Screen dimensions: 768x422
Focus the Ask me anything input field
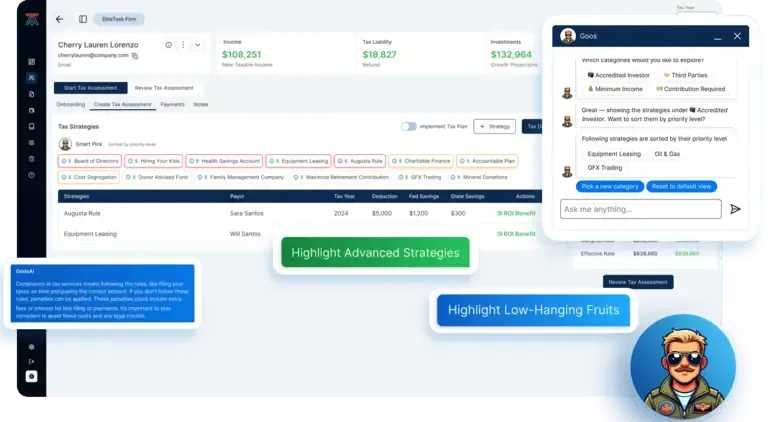(x=641, y=209)
